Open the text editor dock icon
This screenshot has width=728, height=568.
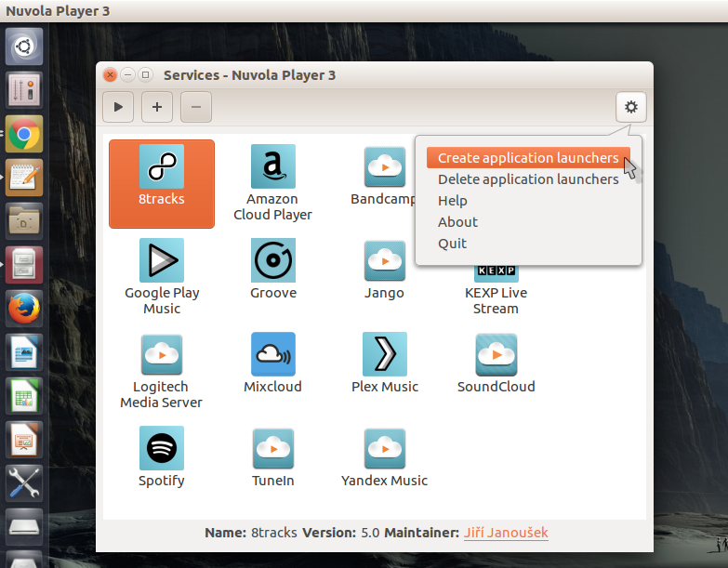click(24, 178)
